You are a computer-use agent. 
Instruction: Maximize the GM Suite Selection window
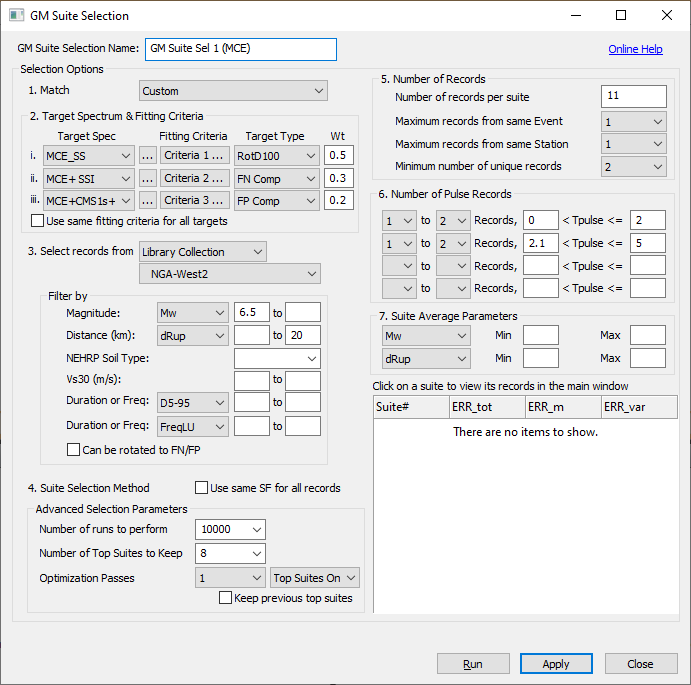(621, 15)
